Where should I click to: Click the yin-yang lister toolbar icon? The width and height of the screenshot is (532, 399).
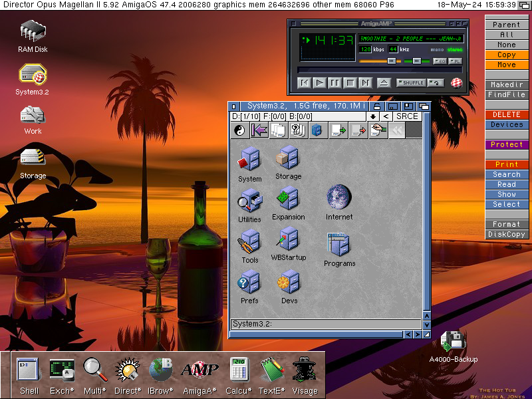click(x=240, y=130)
